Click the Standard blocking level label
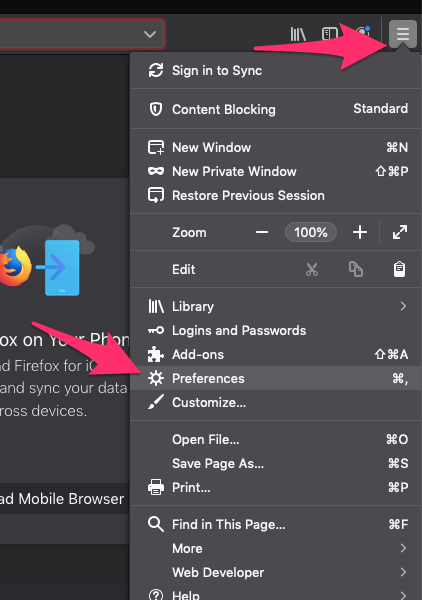 tap(380, 109)
